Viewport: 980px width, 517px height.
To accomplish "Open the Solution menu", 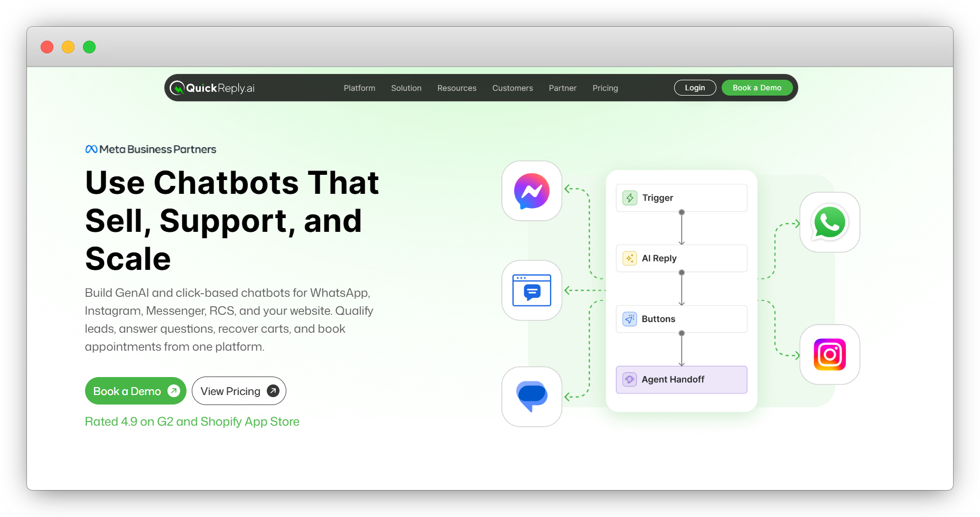I will click(406, 88).
